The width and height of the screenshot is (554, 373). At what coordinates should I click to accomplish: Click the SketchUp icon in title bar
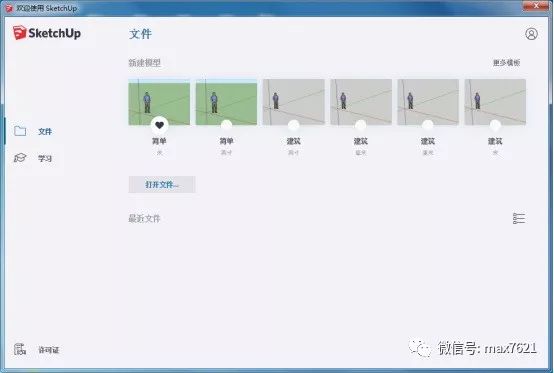click(x=9, y=8)
